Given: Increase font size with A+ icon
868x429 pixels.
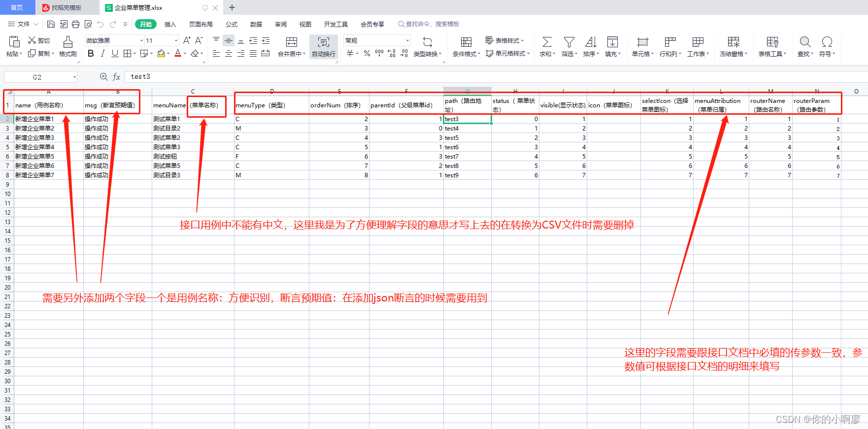Looking at the screenshot, I should click(187, 40).
